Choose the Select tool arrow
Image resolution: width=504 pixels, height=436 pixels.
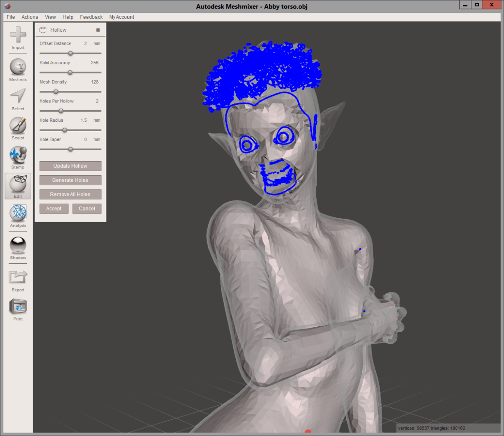pyautogui.click(x=18, y=96)
